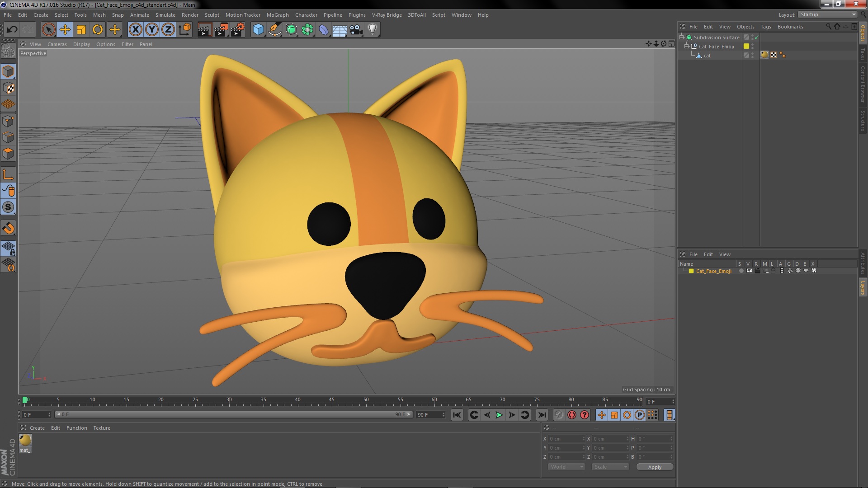This screenshot has height=488, width=868.
Task: Click Render View clapperboard icon
Action: [x=204, y=30]
